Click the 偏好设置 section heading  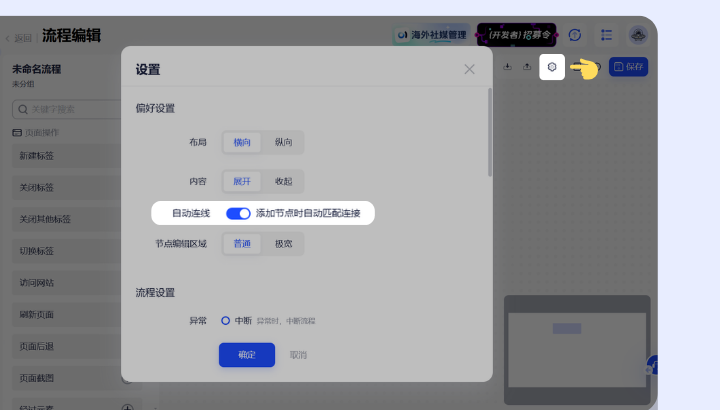155,109
